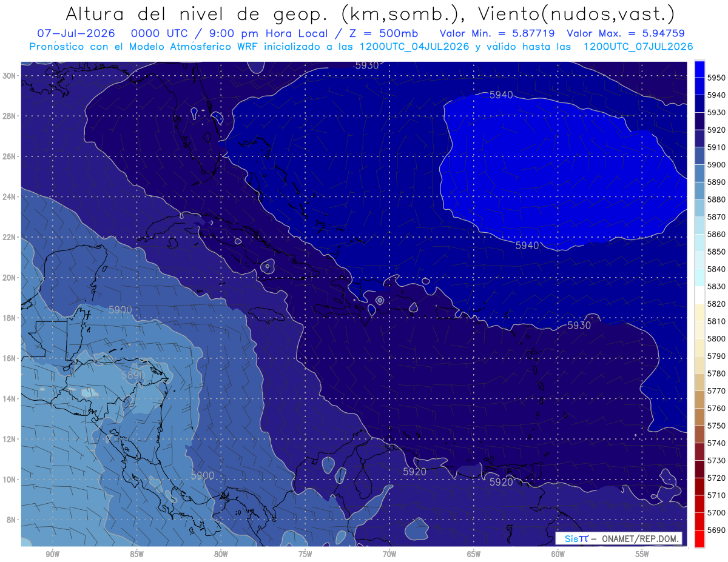
Task: Click the 65W longitude axis label
Action: [x=474, y=554]
